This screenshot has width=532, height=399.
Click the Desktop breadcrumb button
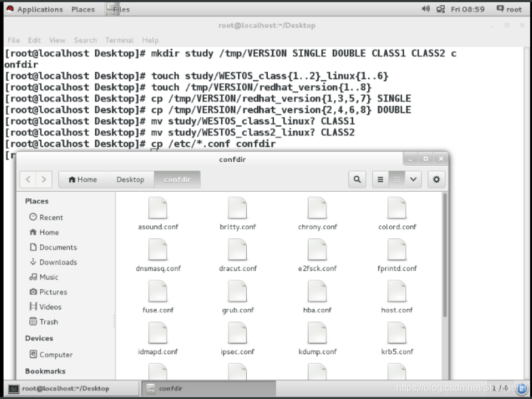coord(130,179)
